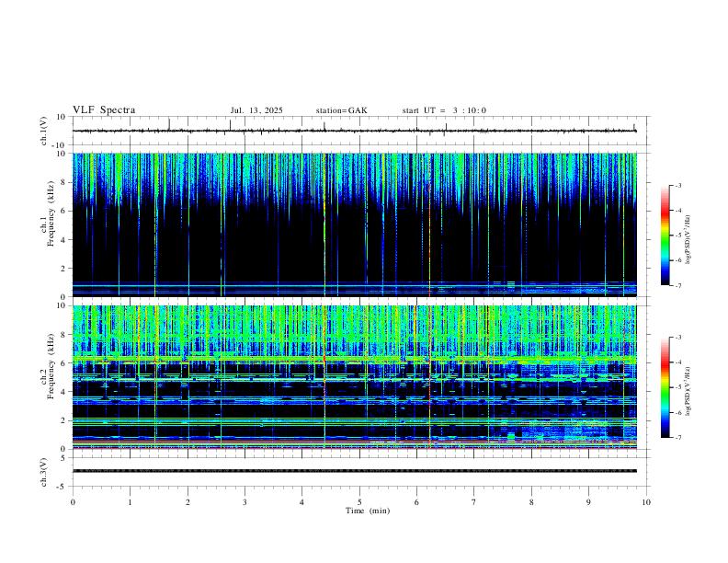This screenshot has width=728, height=563.
Task: Click tick label "10" on the time axis
Action: [646, 502]
